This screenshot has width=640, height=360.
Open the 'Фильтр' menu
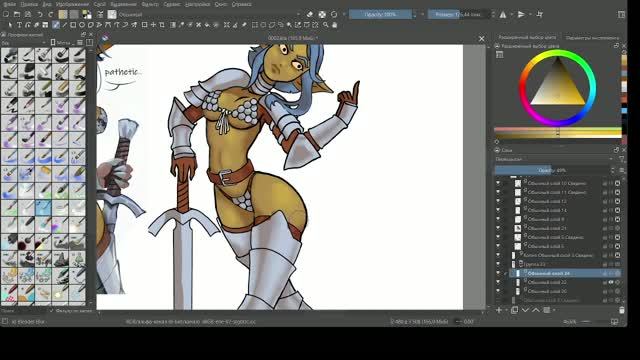tap(149, 4)
